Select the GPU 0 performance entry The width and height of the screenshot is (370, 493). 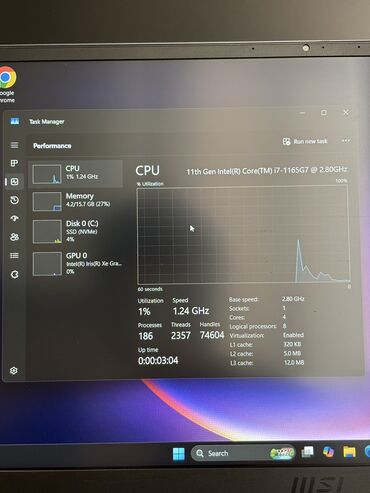[x=76, y=263]
